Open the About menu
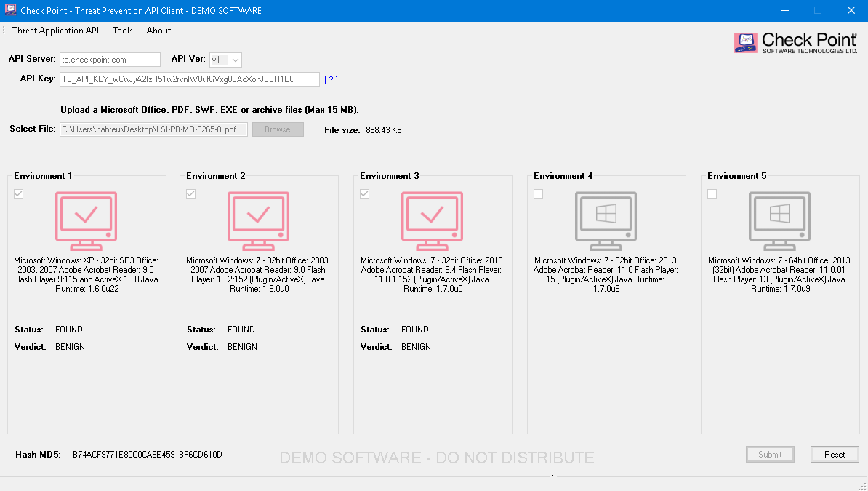 [158, 31]
